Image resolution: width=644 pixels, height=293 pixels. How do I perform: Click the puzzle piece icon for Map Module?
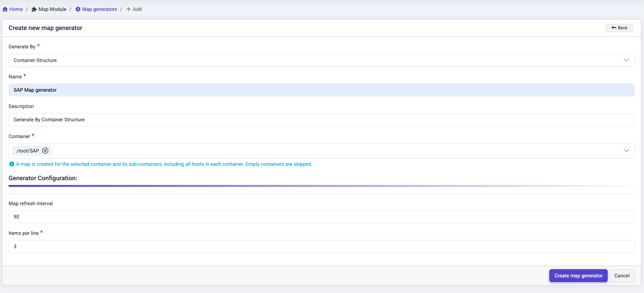pyautogui.click(x=34, y=9)
